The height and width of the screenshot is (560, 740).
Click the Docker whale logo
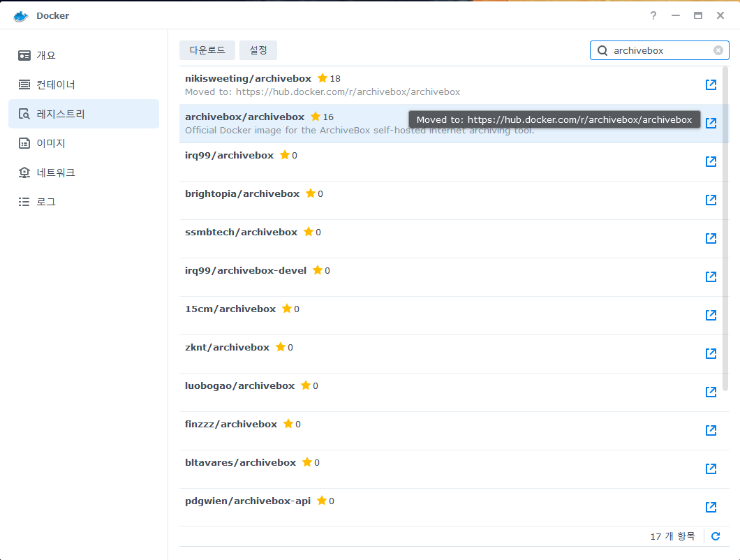point(21,16)
